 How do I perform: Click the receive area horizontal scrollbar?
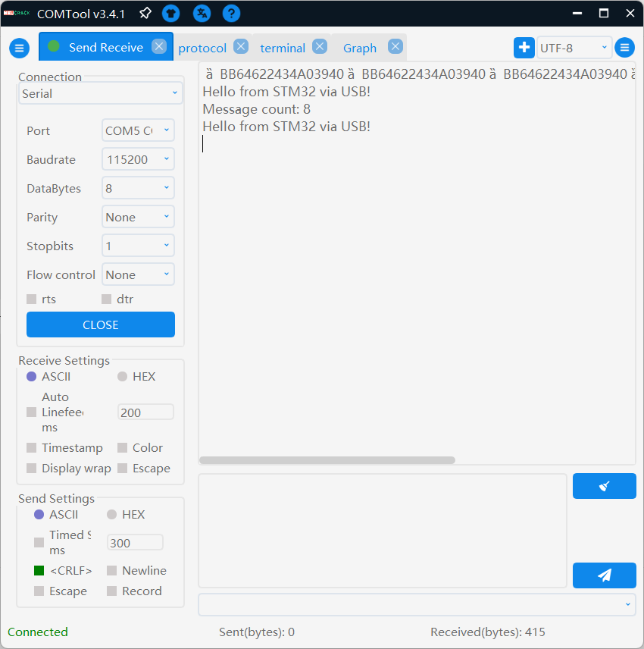(x=327, y=460)
